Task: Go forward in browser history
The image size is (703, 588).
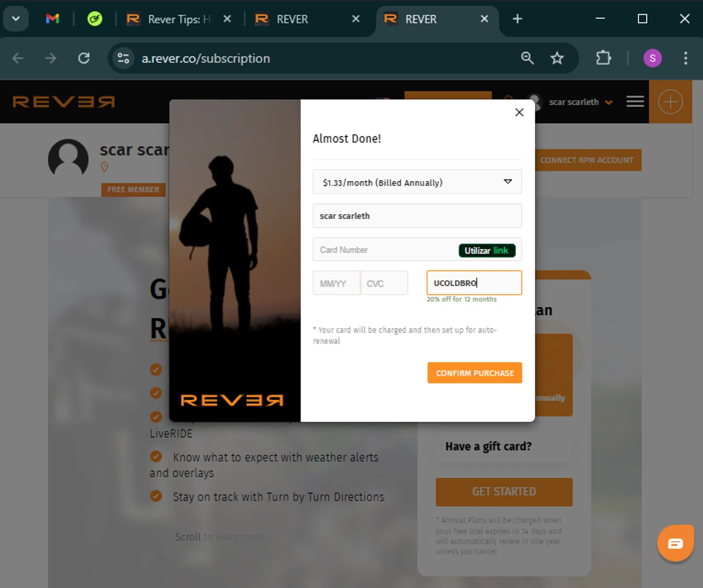Action: (51, 58)
